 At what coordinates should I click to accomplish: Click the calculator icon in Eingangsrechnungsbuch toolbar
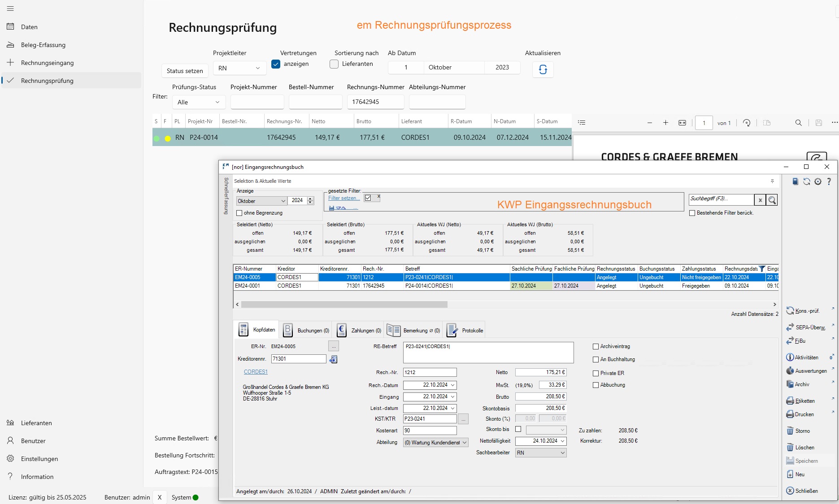795,181
